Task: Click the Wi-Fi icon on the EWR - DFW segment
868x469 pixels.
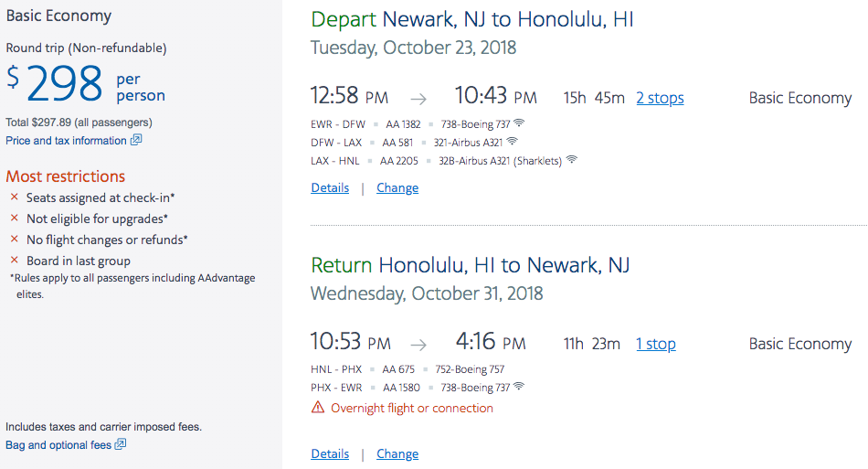Action: (519, 123)
